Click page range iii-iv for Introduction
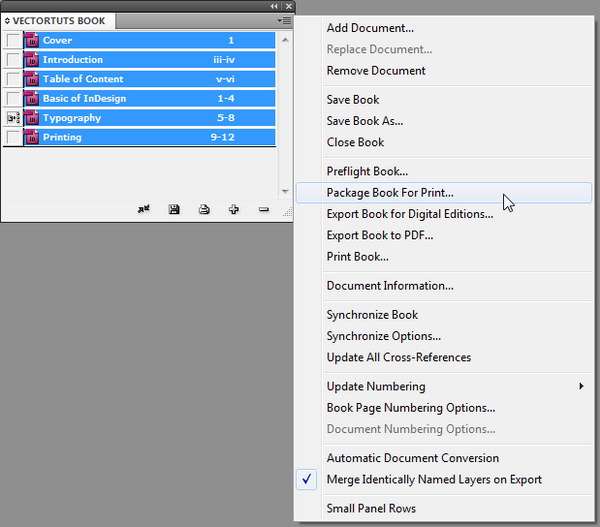600x527 pixels. pos(224,60)
